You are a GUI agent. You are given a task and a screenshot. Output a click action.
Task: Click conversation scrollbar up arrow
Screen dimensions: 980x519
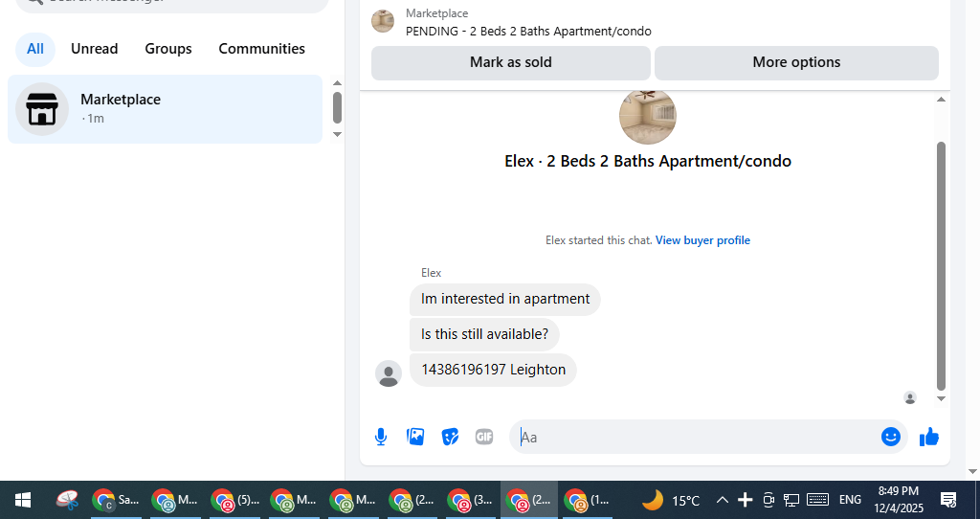point(942,100)
